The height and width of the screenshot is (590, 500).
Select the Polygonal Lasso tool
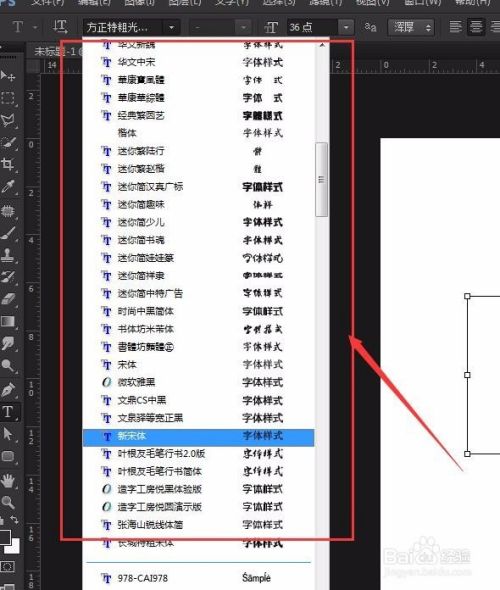point(8,120)
